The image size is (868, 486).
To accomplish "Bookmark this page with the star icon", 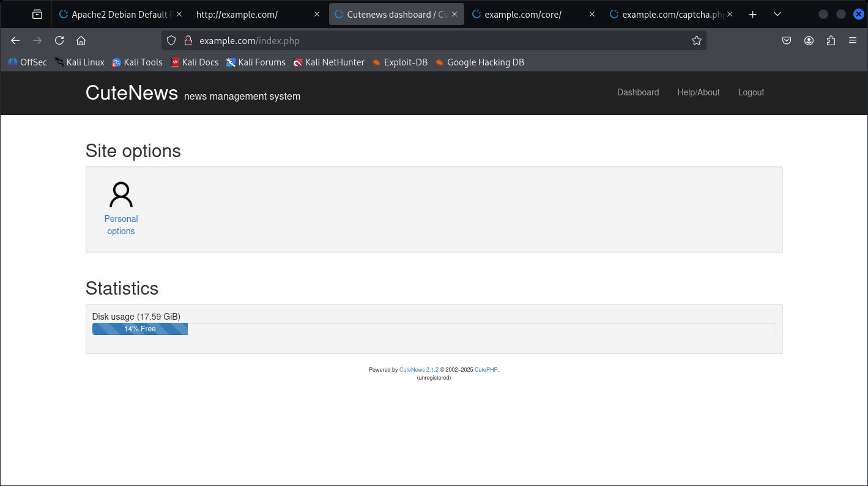I will click(696, 40).
